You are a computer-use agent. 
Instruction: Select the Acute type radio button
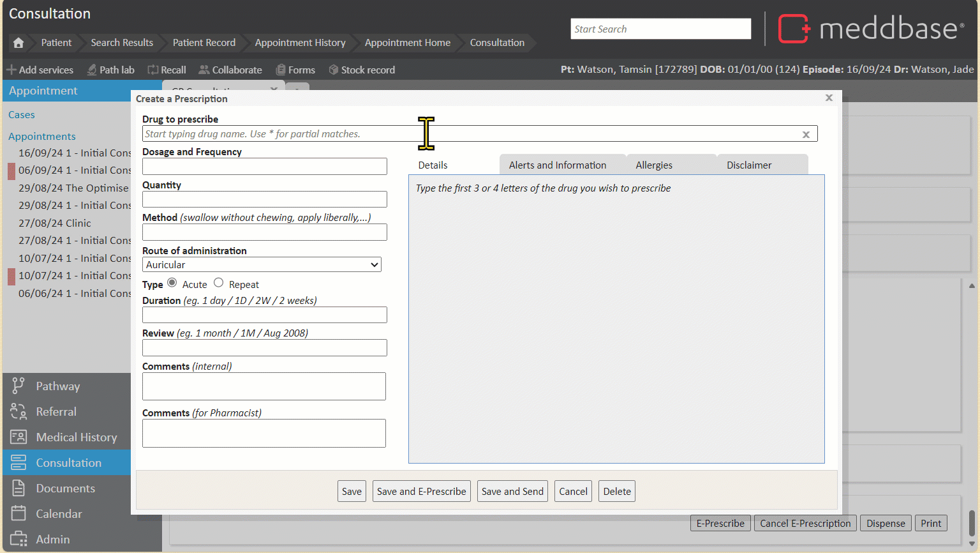172,283
